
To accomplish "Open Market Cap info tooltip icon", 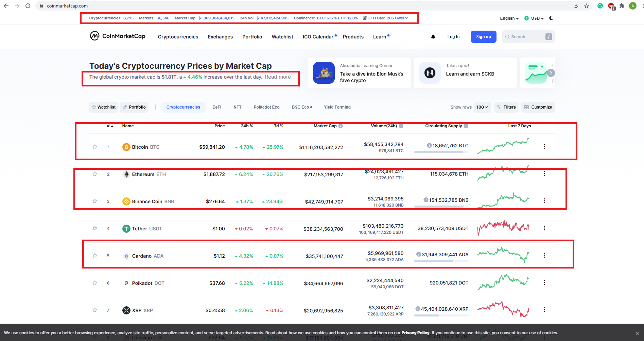I will 341,126.
